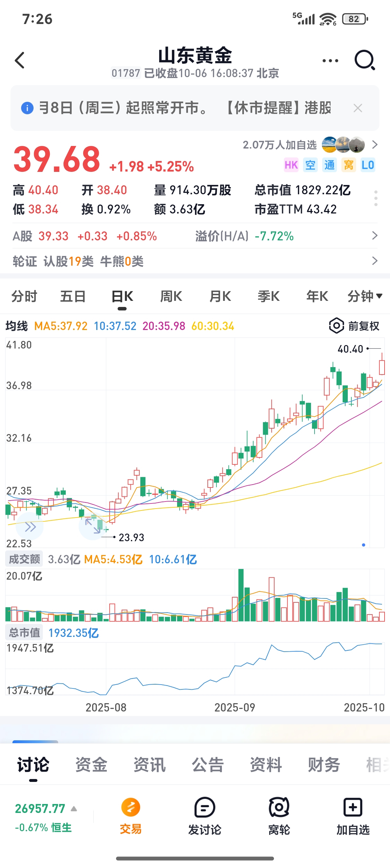
Task: Tap the 窝轮 warrants icon
Action: (x=279, y=808)
